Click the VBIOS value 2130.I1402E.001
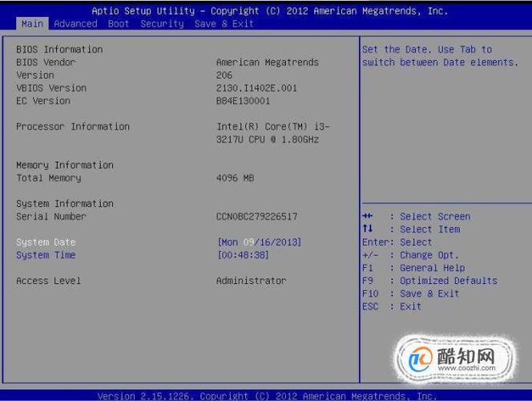This screenshot has height=401, width=532. tap(256, 88)
